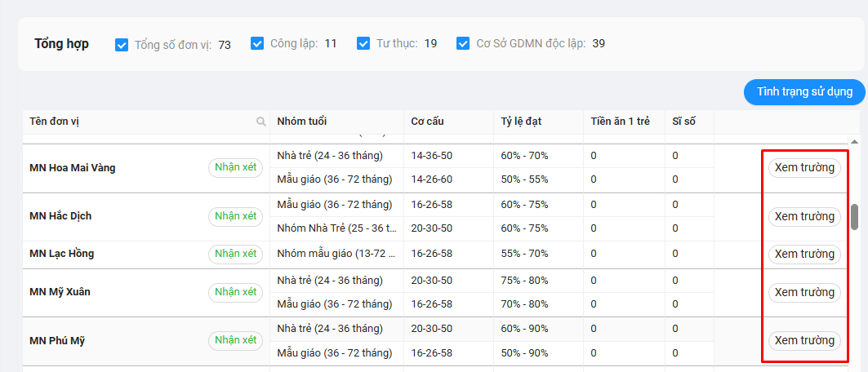
Task: Open Nhận xét for MN Phú Mỹ
Action: click(235, 340)
